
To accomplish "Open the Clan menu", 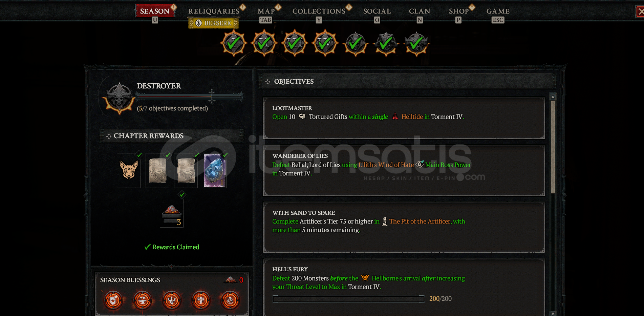I will tap(420, 11).
